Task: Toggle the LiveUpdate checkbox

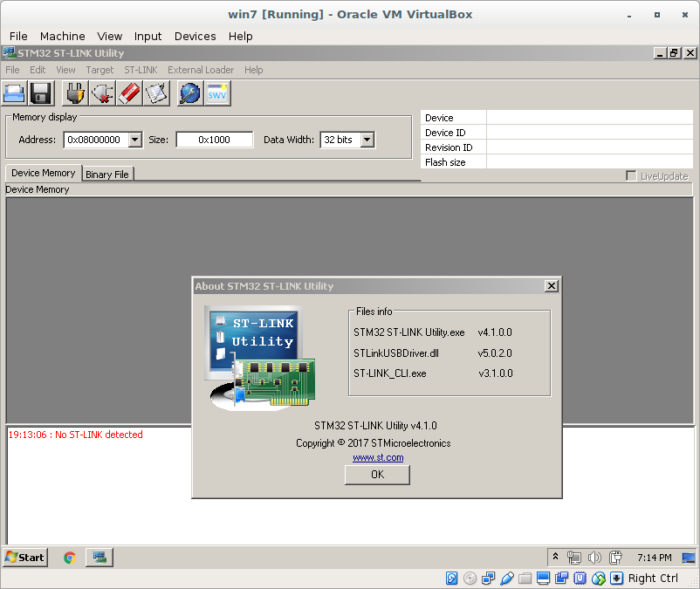Action: tap(631, 175)
